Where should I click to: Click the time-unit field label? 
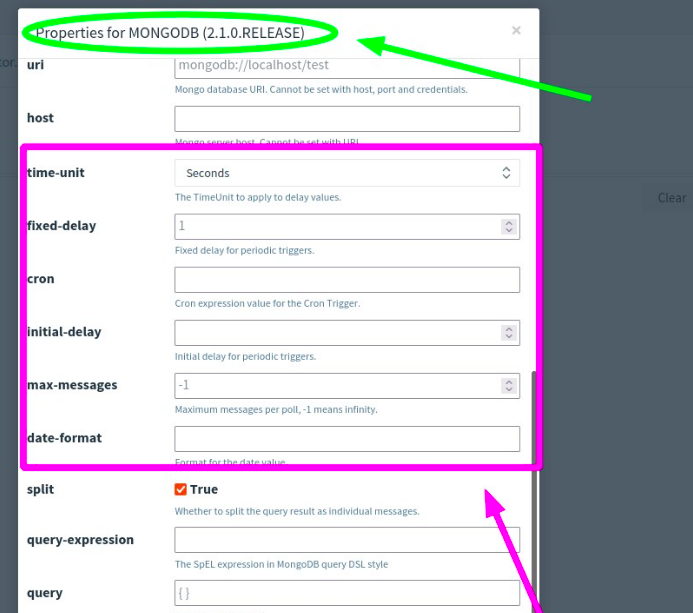[56, 172]
